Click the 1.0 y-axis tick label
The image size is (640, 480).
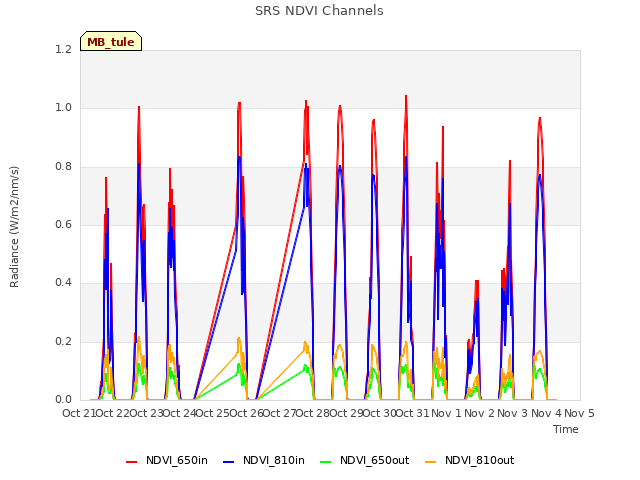pos(63,108)
